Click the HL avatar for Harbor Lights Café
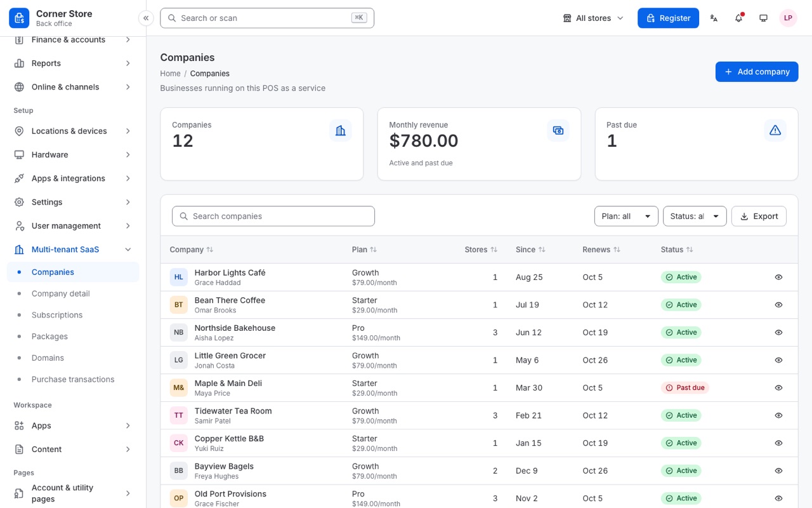The width and height of the screenshot is (812, 508). [x=179, y=277]
